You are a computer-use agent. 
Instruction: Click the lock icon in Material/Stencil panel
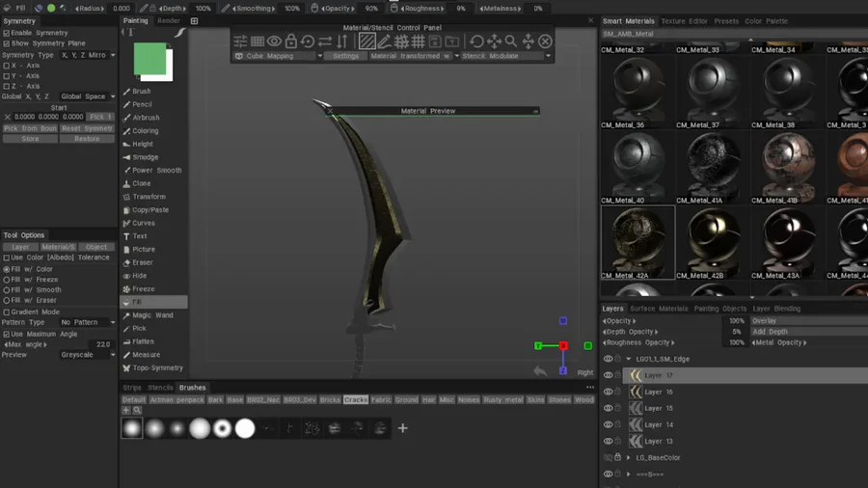(290, 41)
